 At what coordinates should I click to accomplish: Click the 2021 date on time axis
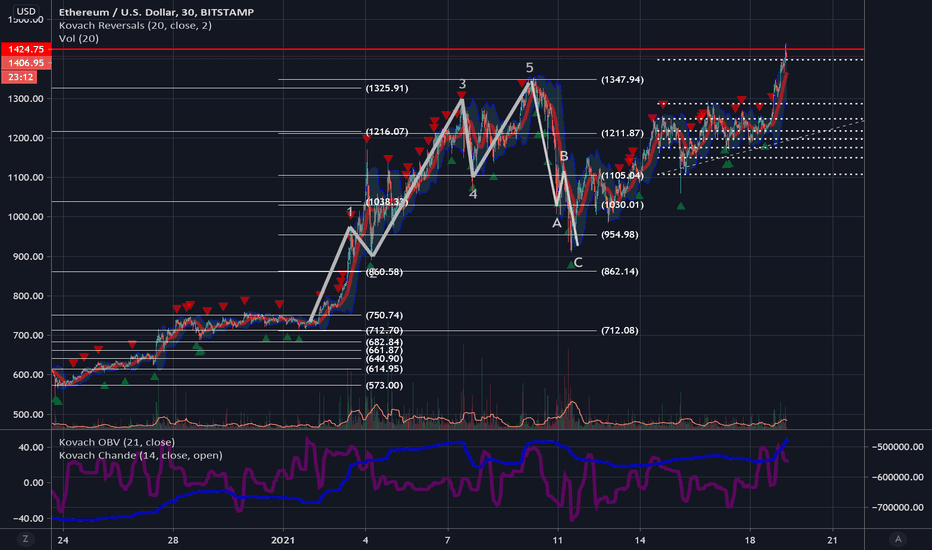pyautogui.click(x=282, y=540)
